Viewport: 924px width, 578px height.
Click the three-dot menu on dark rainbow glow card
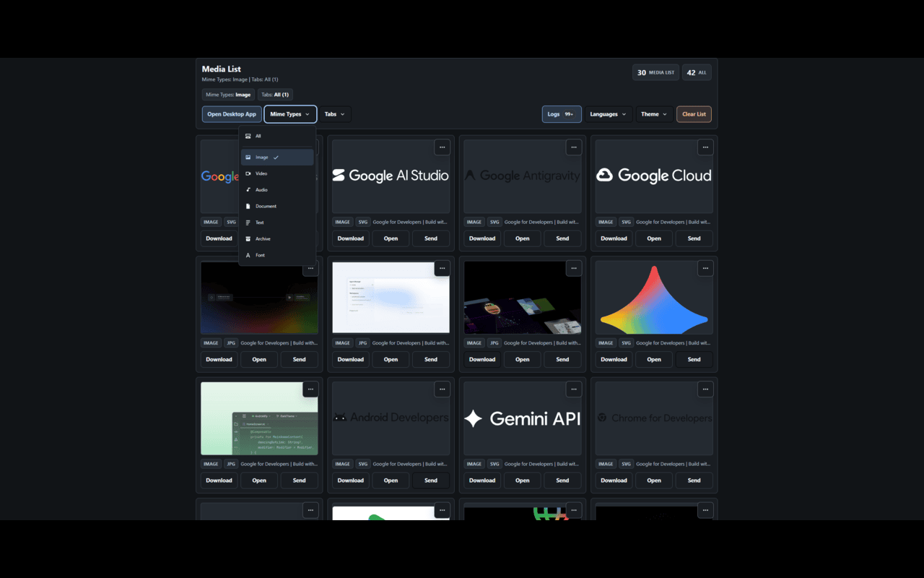tap(310, 269)
